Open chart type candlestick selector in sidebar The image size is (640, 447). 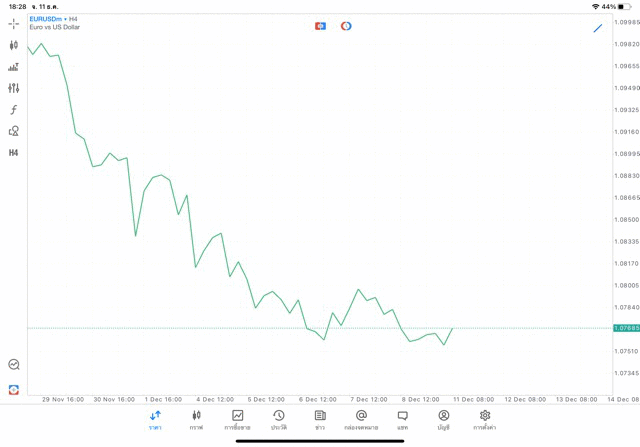(13, 45)
